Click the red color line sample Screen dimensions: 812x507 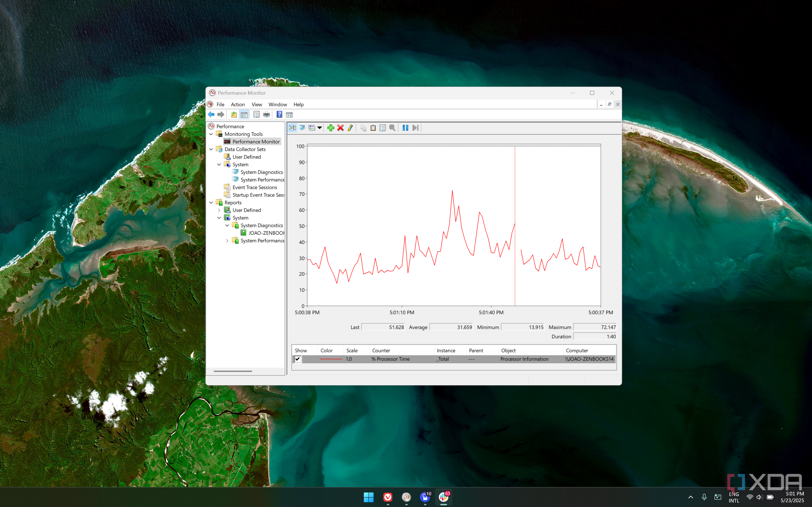click(331, 359)
